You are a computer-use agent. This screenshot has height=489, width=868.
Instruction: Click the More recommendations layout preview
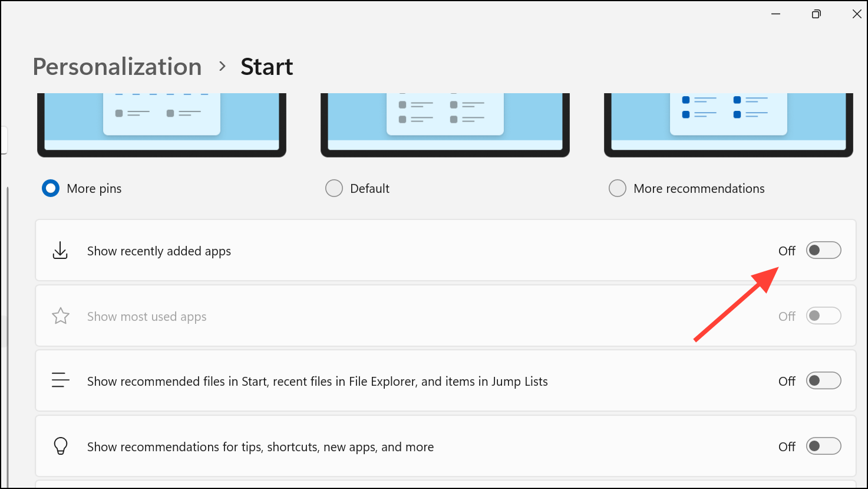[728, 125]
